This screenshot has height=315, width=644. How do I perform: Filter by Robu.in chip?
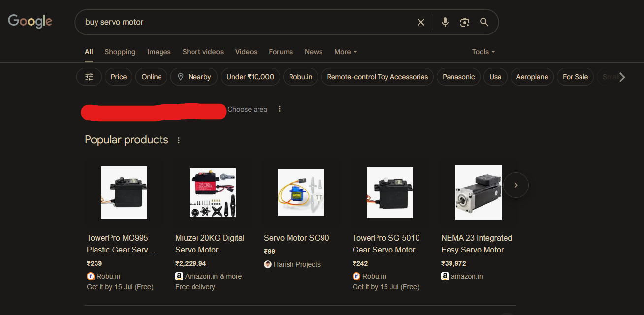point(301,77)
